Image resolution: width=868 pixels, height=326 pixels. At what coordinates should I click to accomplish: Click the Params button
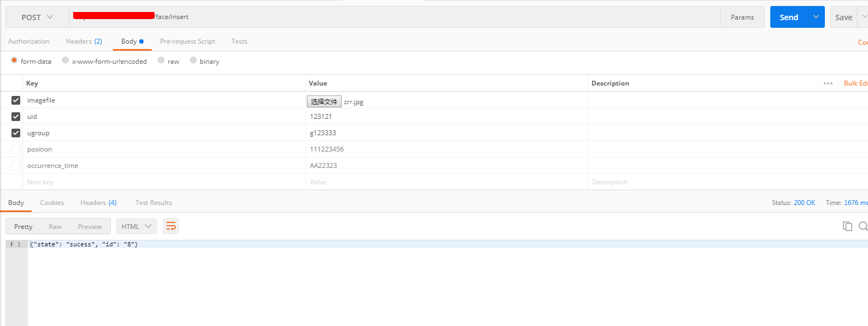[x=742, y=17]
